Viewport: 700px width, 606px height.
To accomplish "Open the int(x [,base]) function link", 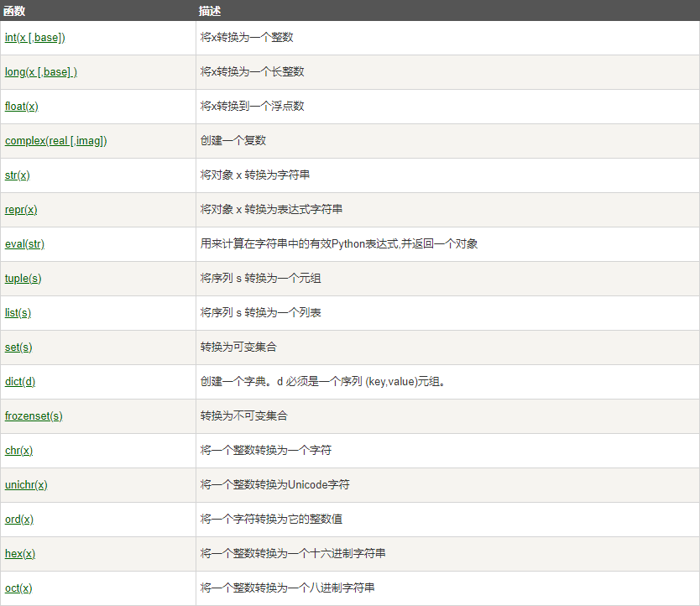I will click(34, 38).
